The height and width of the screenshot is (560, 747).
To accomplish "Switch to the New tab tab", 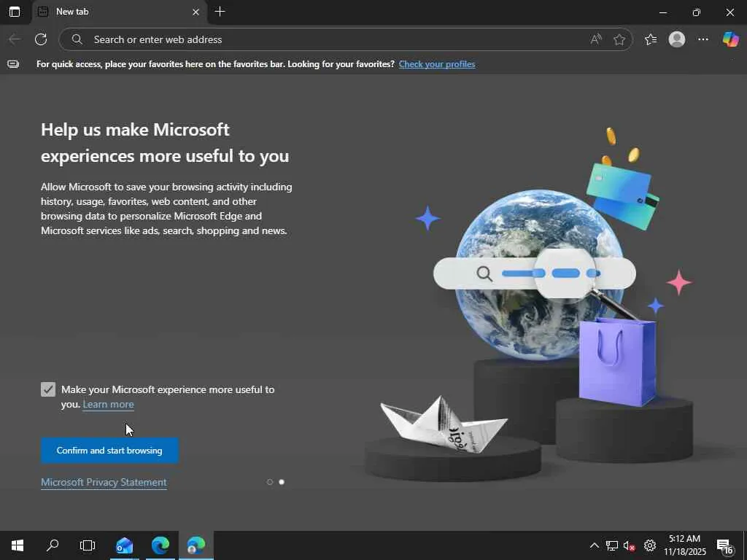I will pyautogui.click(x=119, y=12).
